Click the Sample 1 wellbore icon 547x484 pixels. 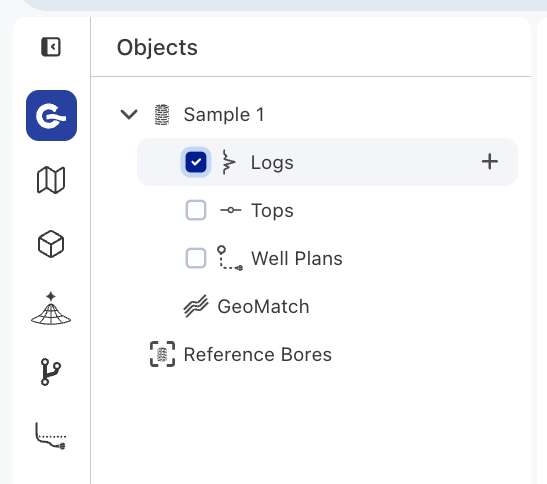(x=162, y=114)
